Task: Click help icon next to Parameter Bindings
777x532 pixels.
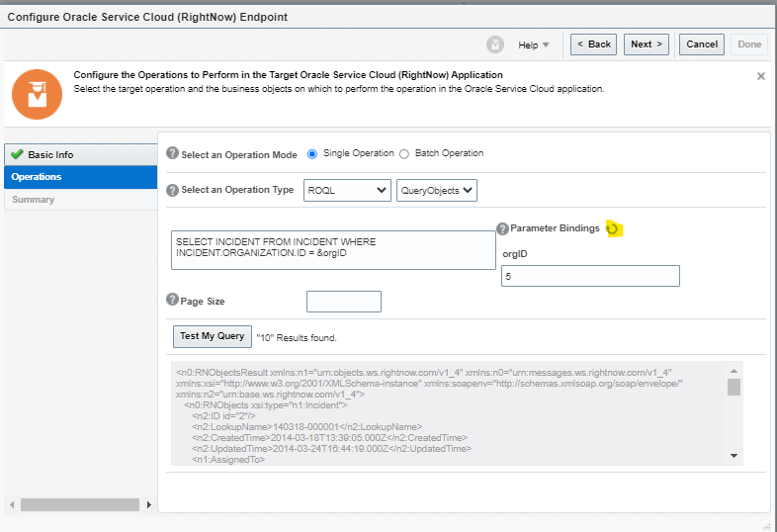Action: [x=502, y=228]
